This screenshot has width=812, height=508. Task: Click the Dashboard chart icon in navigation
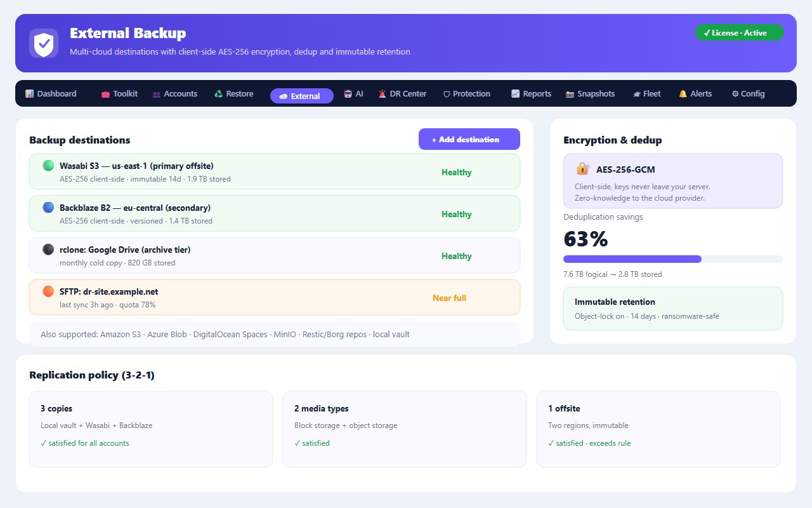[29, 94]
